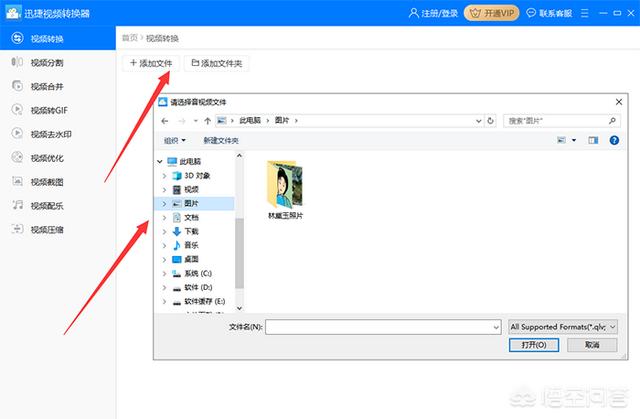Image resolution: width=640 pixels, height=419 pixels.
Task: Click 图片 in the address bar
Action: pyautogui.click(x=282, y=120)
